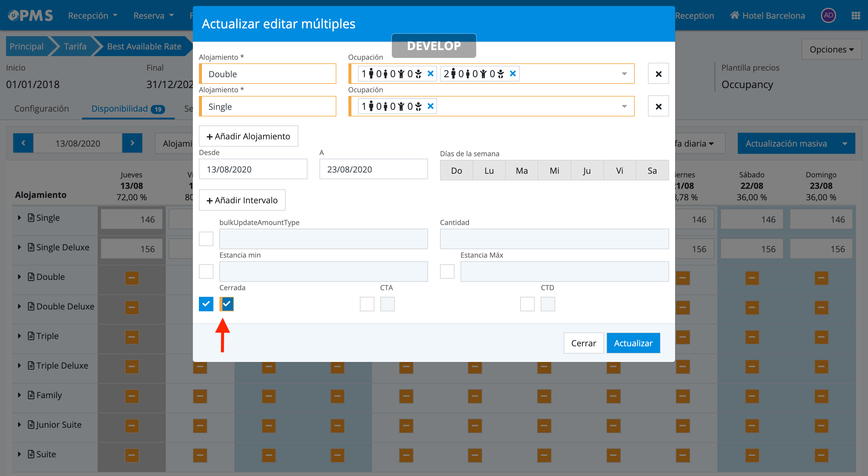Expand the Single Deluxe row
The image size is (868, 476).
point(19,247)
